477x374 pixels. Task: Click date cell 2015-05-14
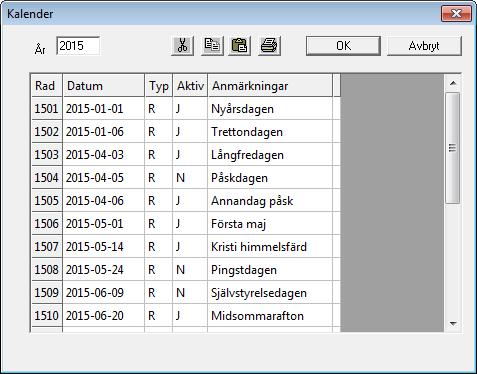point(104,247)
